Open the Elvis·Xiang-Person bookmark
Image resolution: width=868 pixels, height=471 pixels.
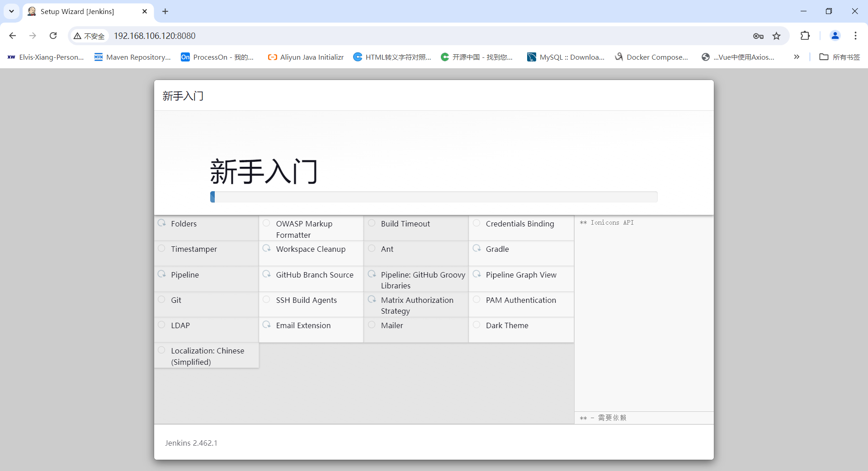tap(46, 57)
